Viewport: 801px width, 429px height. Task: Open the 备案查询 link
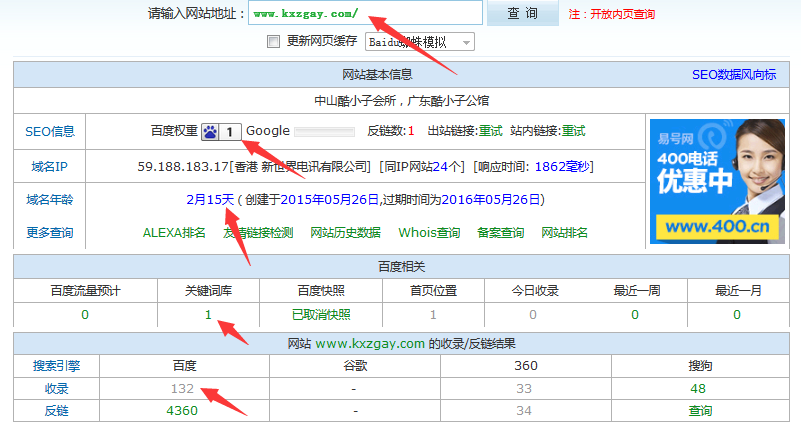500,233
